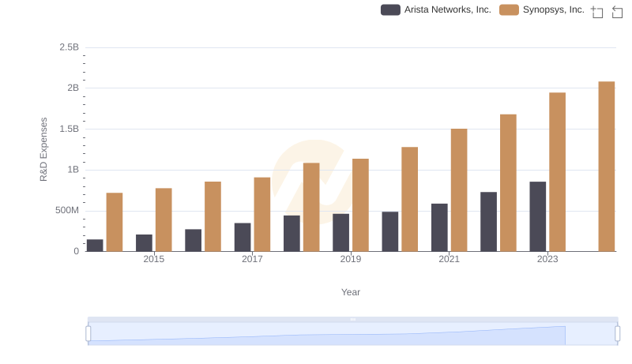The width and height of the screenshot is (632, 364).
Task: Click the Synopsys, Inc. legend label
Action: click(x=554, y=9)
